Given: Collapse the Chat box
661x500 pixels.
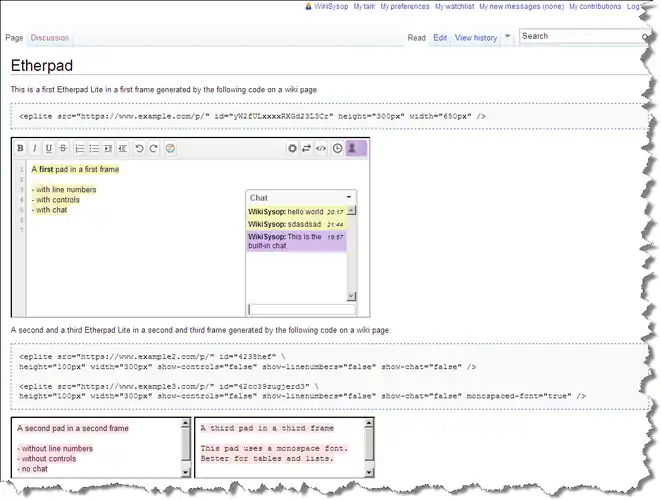Looking at the screenshot, I should pos(349,197).
